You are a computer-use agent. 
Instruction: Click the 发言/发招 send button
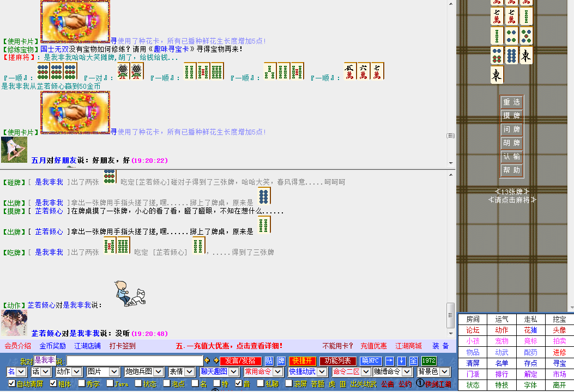240,361
